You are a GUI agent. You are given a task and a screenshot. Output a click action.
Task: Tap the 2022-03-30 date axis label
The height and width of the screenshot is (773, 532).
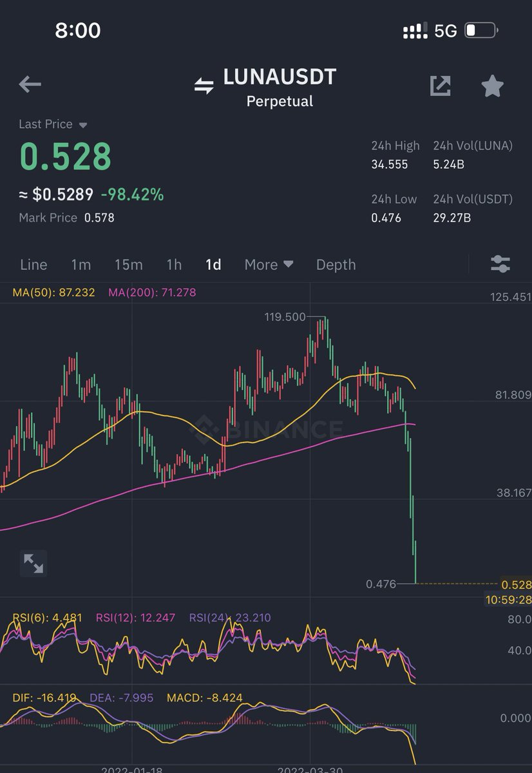coord(309,769)
